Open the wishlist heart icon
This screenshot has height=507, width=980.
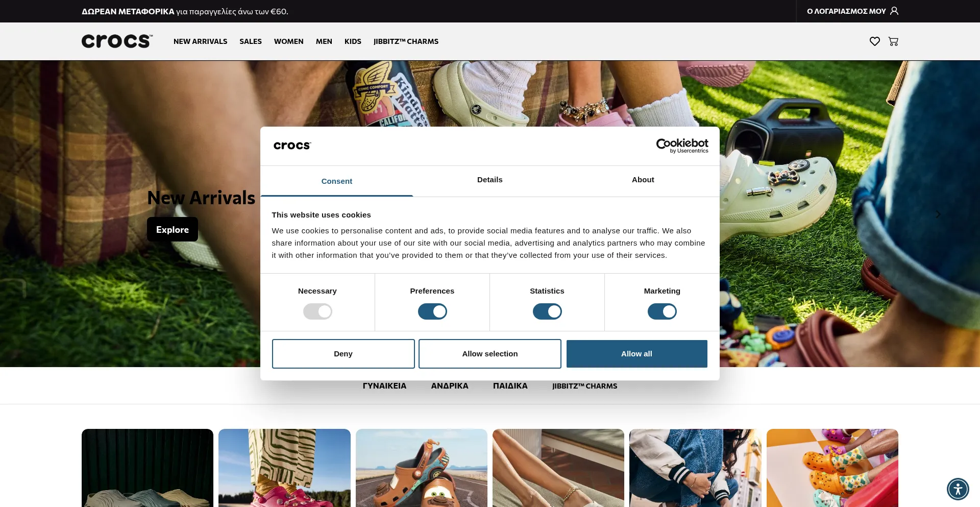[x=874, y=41]
